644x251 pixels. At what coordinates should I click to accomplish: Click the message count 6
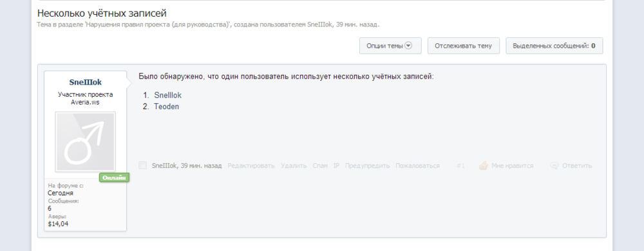click(50, 208)
